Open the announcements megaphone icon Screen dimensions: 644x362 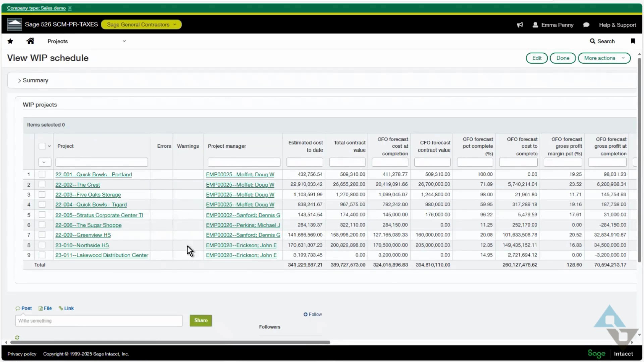pyautogui.click(x=520, y=25)
